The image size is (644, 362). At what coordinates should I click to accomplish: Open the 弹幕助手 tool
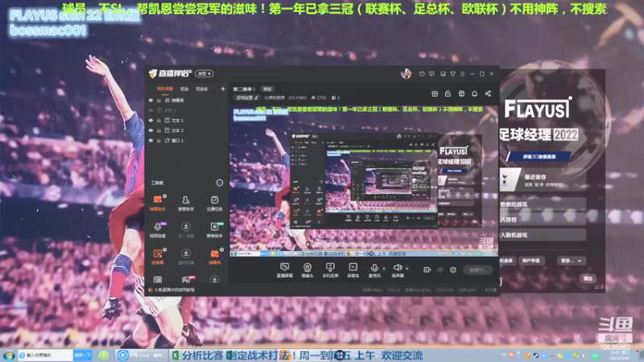[x=158, y=203]
